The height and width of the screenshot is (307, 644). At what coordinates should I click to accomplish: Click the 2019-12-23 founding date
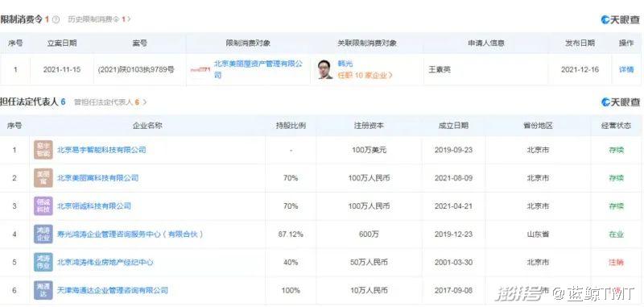click(x=453, y=234)
